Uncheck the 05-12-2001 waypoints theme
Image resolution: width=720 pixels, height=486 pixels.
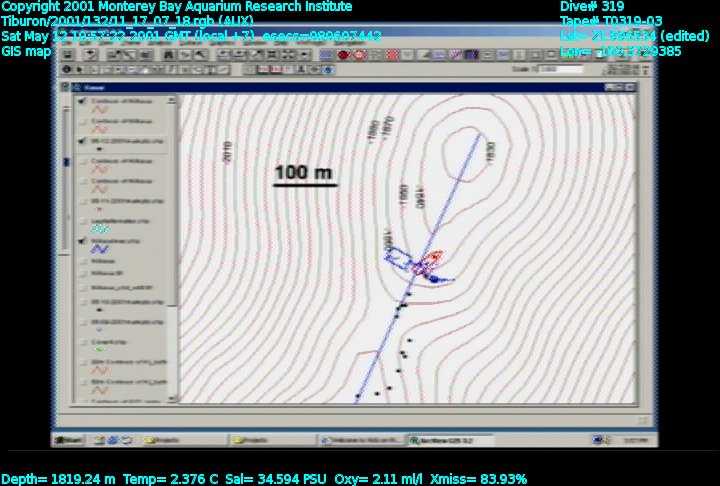point(82,141)
